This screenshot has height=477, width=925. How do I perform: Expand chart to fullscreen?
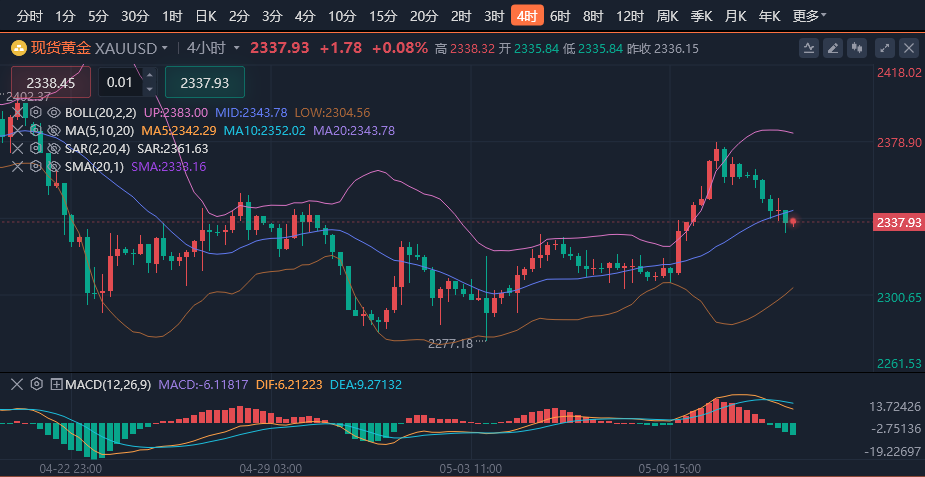click(884, 48)
